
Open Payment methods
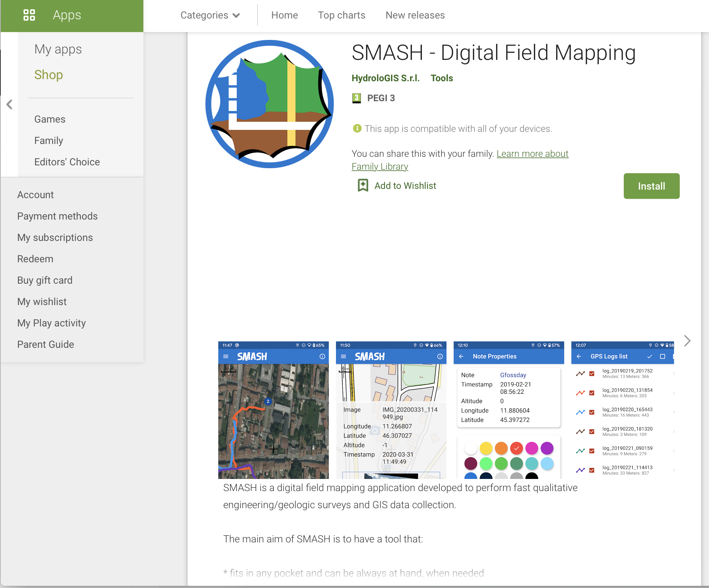coord(57,216)
